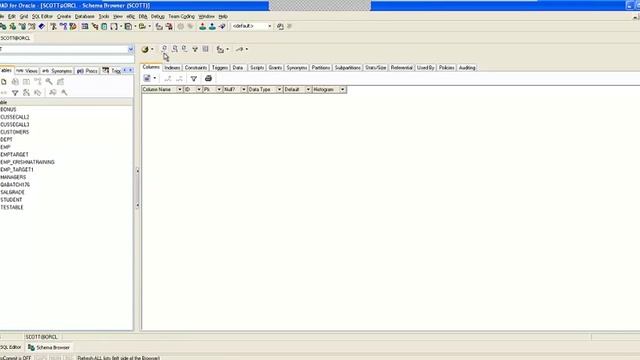Click the round globe icon in browser toolbar
640x360 pixels.
coord(145,49)
